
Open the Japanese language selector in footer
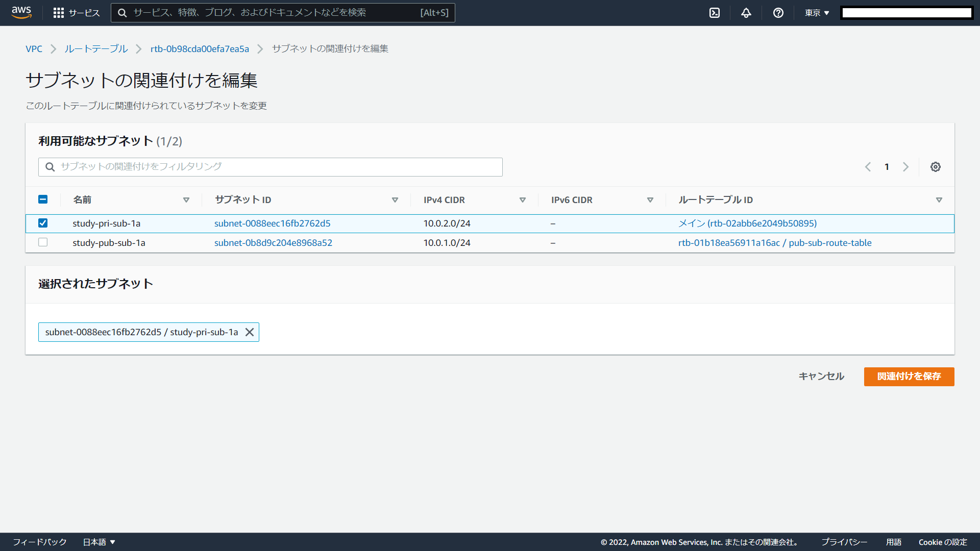coord(99,542)
